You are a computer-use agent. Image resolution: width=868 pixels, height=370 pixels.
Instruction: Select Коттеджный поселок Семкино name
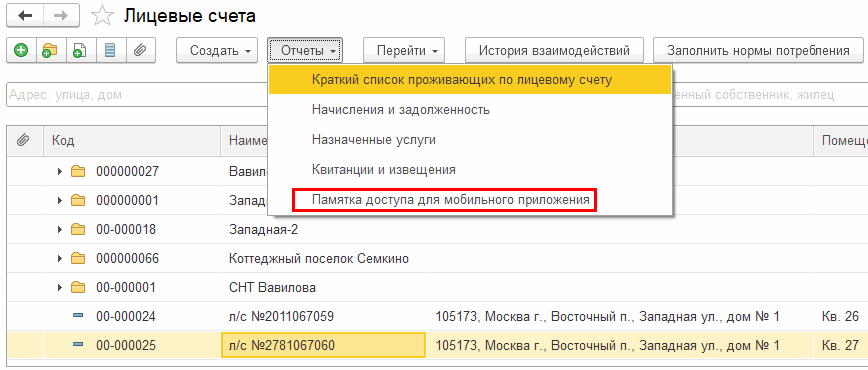319,259
